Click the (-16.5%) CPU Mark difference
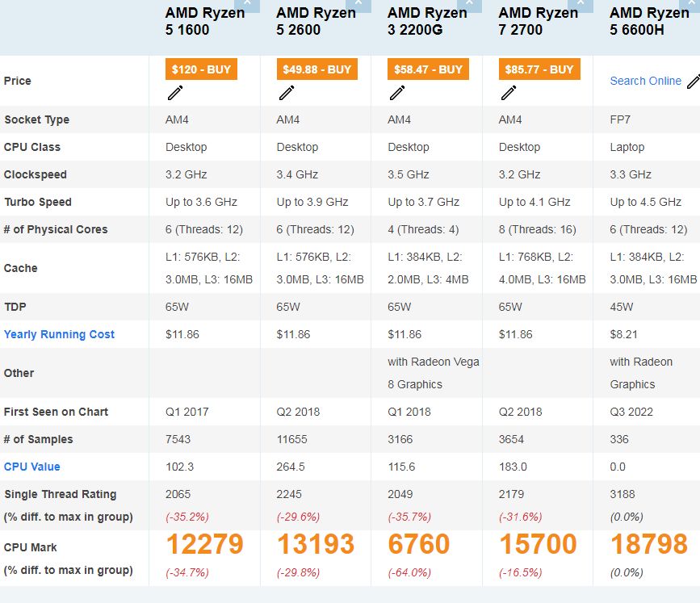 pyautogui.click(x=521, y=572)
